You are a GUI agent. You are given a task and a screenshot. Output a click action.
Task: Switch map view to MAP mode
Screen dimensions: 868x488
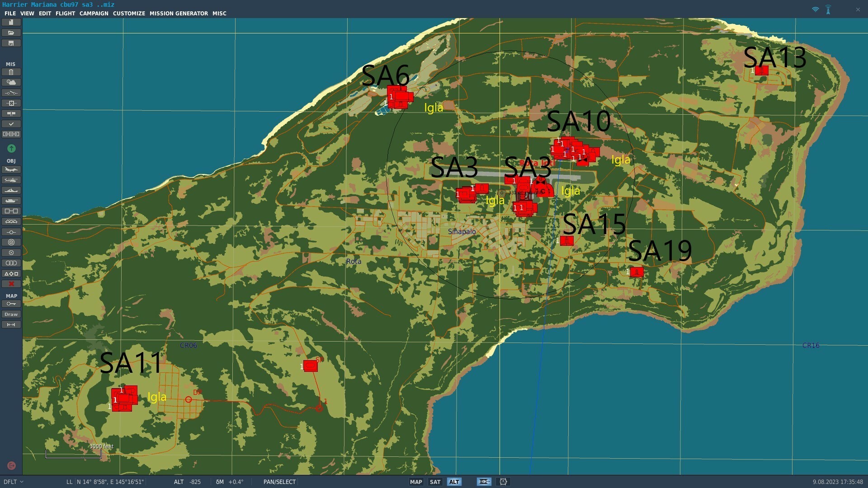[416, 482]
